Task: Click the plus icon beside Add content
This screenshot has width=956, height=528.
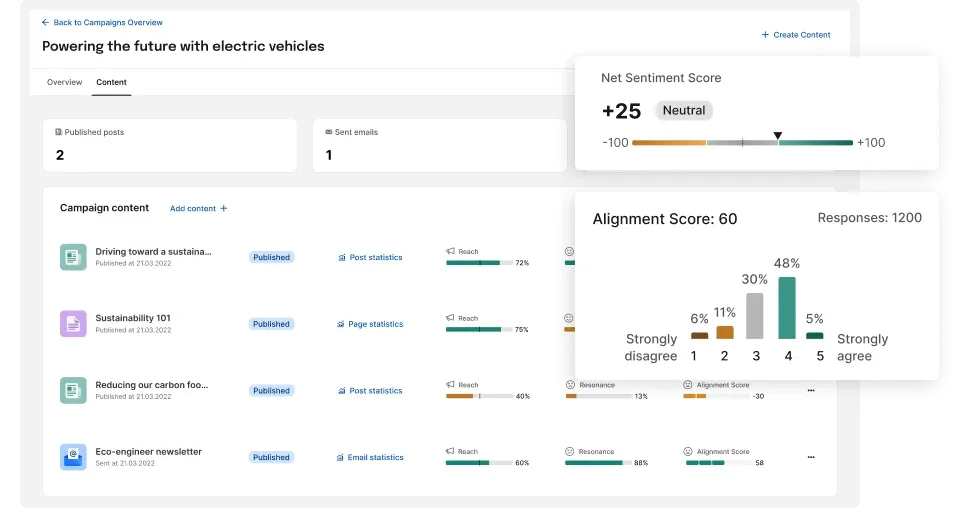Action: coord(224,209)
